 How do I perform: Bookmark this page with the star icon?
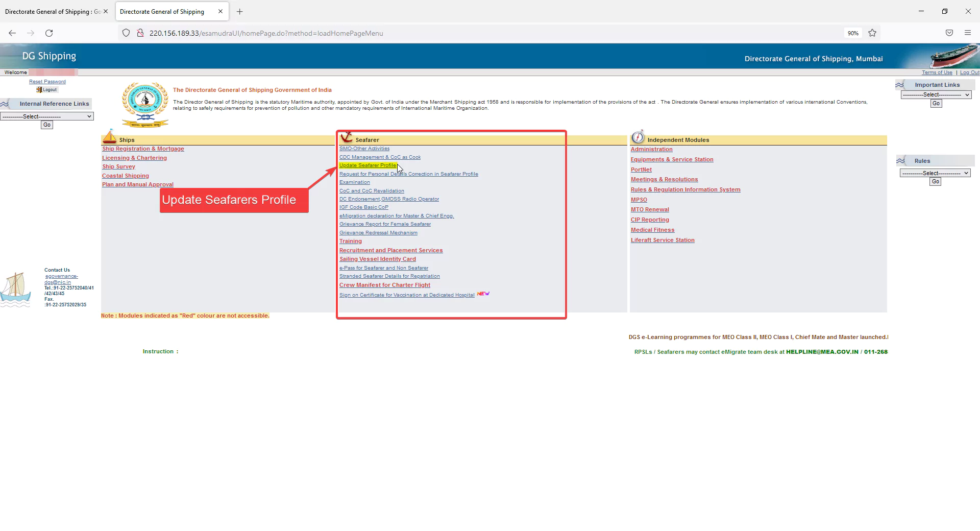point(872,33)
